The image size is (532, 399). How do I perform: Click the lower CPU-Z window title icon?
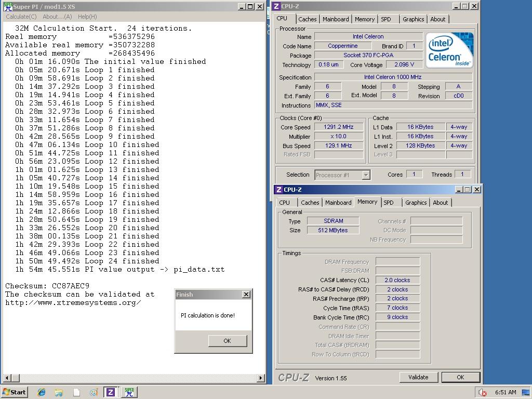tap(278, 189)
